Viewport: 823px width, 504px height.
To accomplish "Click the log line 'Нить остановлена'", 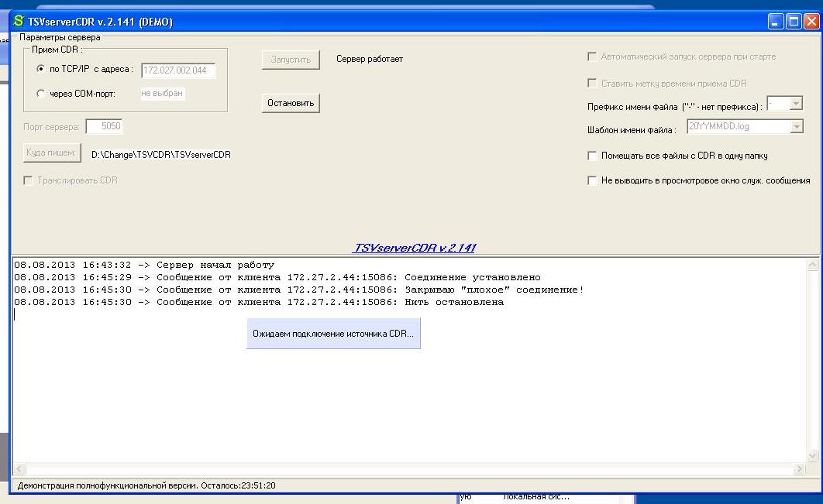I will 259,302.
